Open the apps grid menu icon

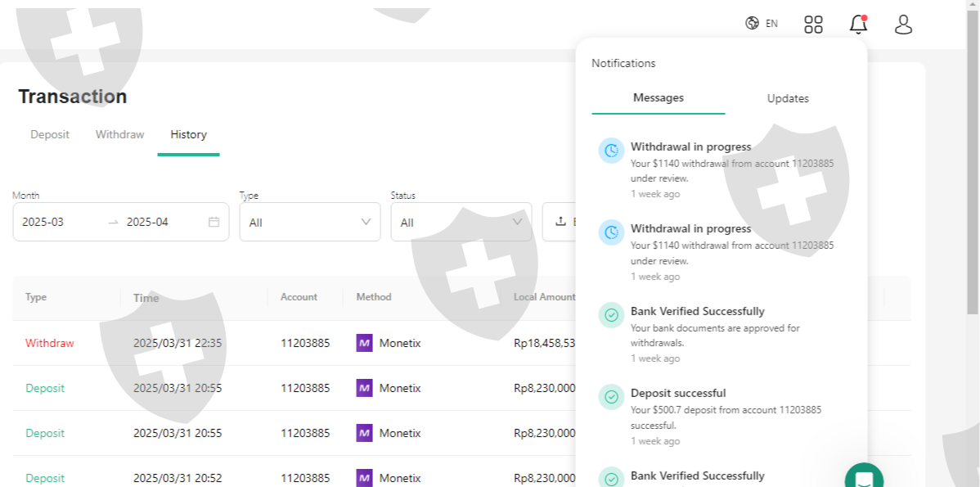813,25
